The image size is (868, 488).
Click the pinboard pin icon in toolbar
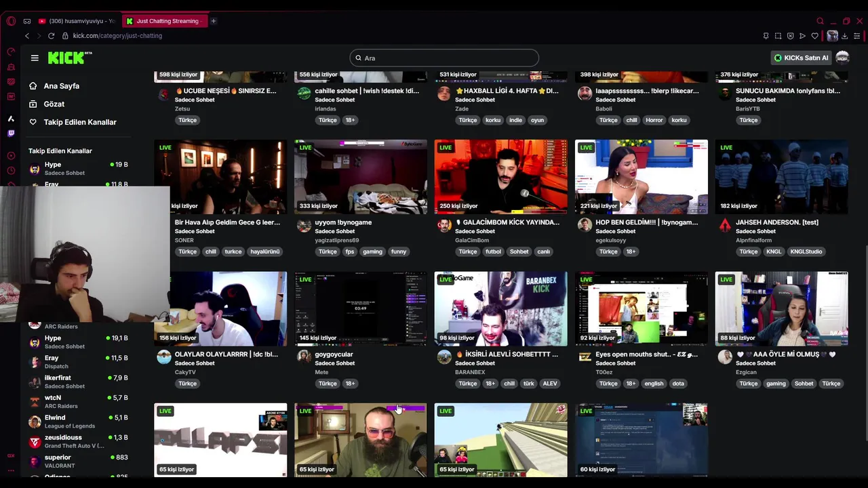[x=766, y=36]
